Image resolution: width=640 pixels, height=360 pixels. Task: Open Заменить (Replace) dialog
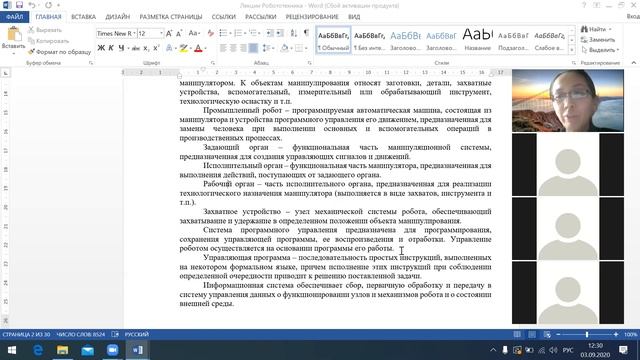coord(598,40)
